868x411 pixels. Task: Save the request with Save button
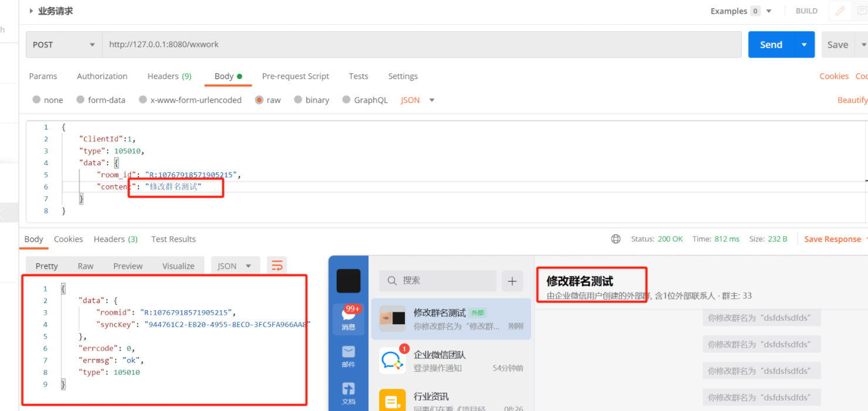click(x=837, y=45)
